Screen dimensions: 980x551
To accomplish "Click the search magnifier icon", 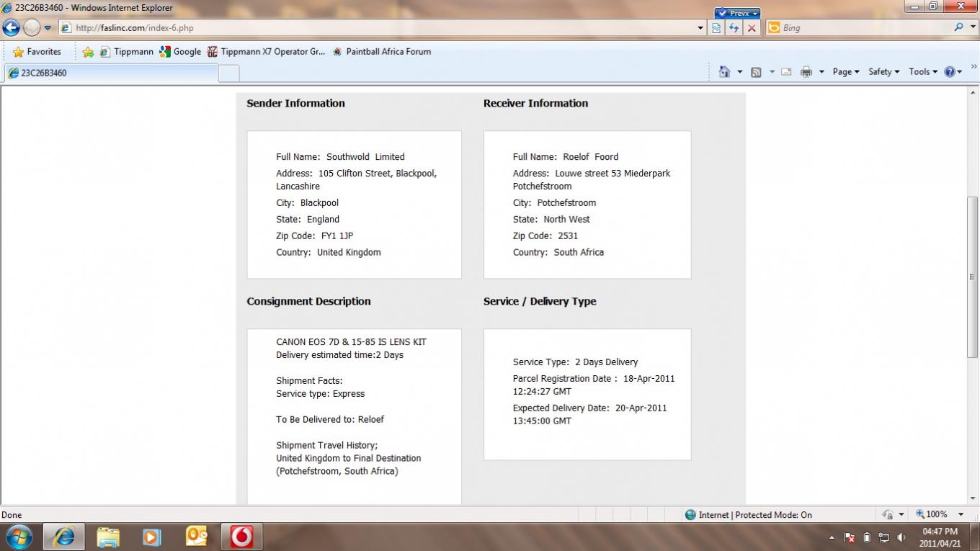I will pyautogui.click(x=958, y=27).
